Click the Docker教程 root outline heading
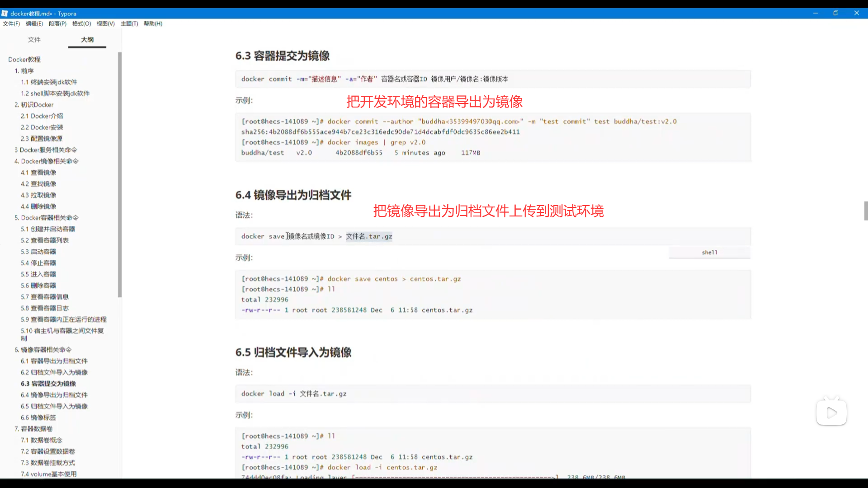 click(x=24, y=60)
